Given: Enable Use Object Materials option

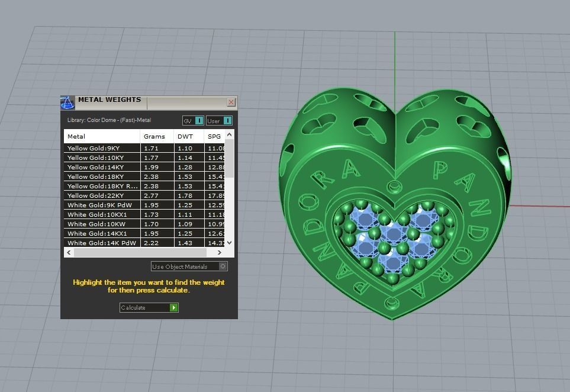Looking at the screenshot, I should 189,266.
